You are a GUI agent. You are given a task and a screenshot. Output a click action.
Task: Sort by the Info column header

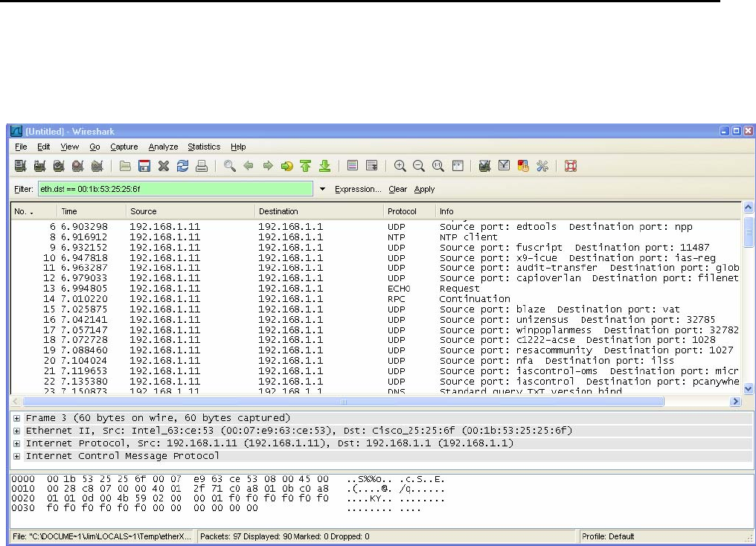(588, 211)
